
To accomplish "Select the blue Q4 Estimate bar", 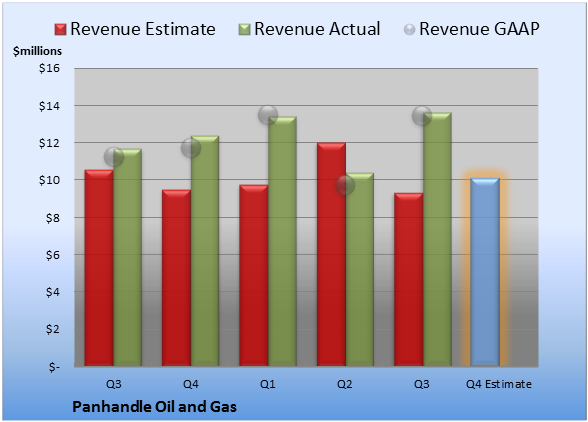I will click(485, 272).
